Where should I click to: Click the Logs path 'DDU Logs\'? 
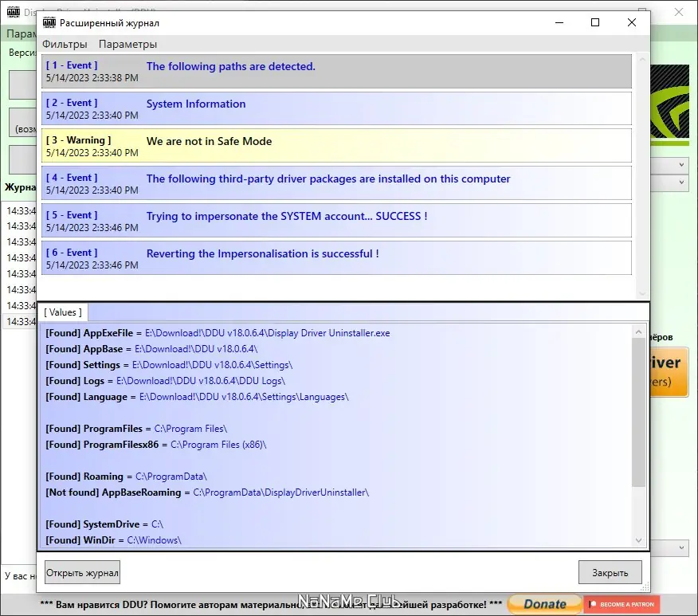(201, 381)
